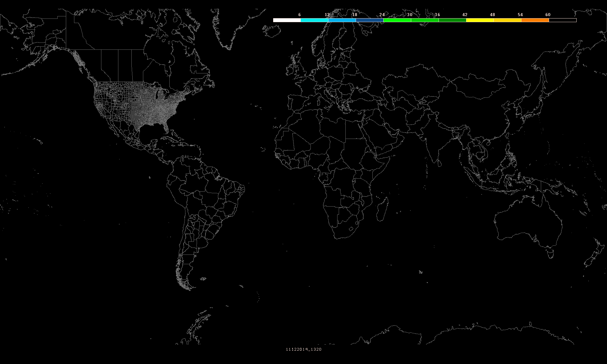Click the color scale label 30
Image resolution: width=607 pixels, height=364 pixels.
pos(409,15)
